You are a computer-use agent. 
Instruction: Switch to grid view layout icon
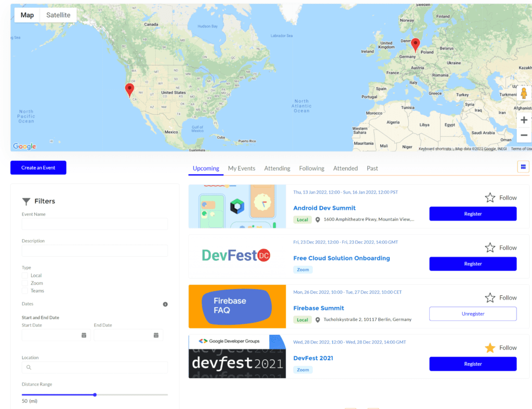pos(523,167)
